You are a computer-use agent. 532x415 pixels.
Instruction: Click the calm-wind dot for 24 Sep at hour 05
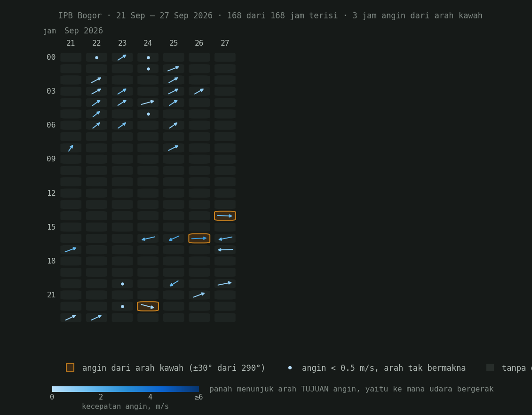pyautogui.click(x=148, y=114)
